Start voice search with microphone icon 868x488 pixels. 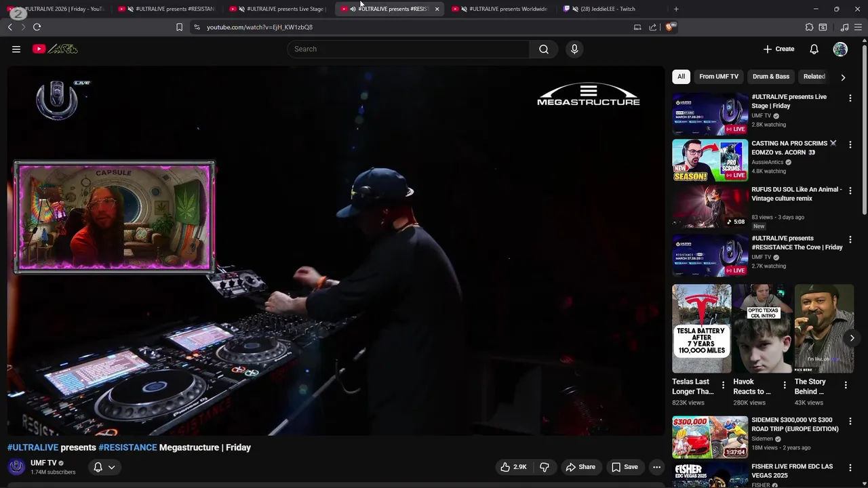574,49
